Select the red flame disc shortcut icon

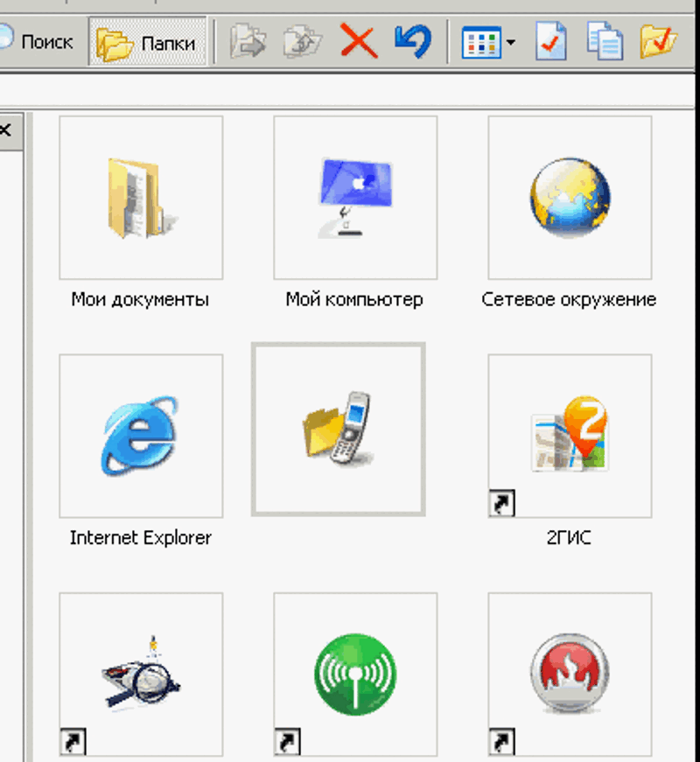coord(570,674)
